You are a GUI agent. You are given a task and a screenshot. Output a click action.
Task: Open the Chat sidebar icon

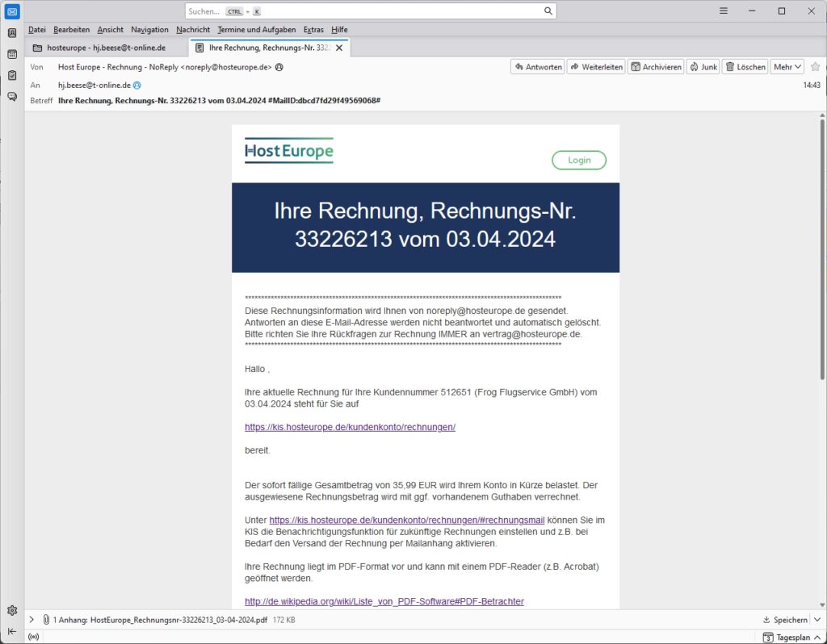coord(12,96)
